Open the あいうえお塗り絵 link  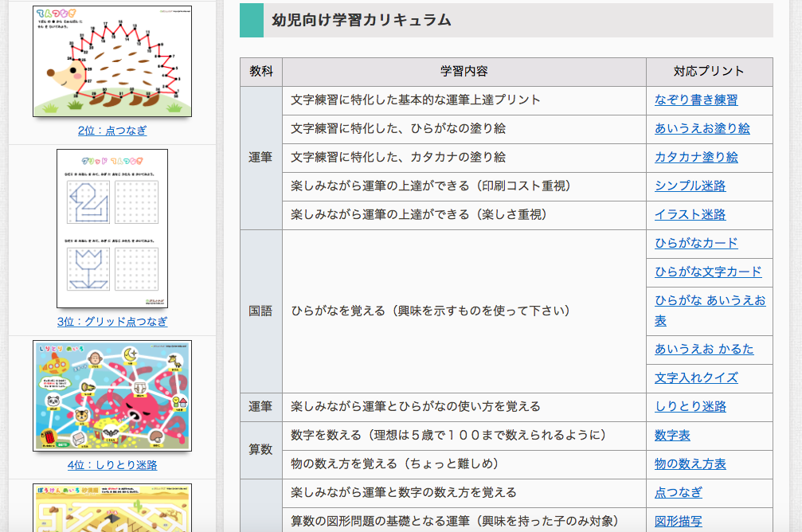coord(702,129)
